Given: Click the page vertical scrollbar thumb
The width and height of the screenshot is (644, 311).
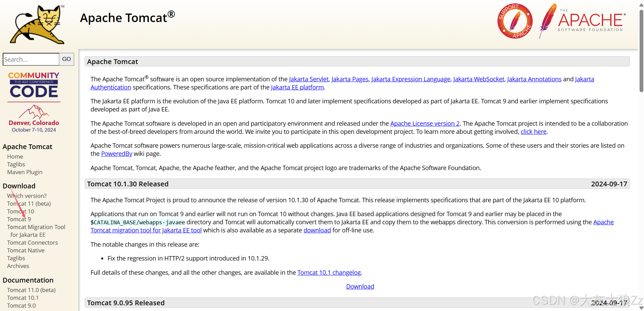Looking at the screenshot, I should tap(641, 51).
